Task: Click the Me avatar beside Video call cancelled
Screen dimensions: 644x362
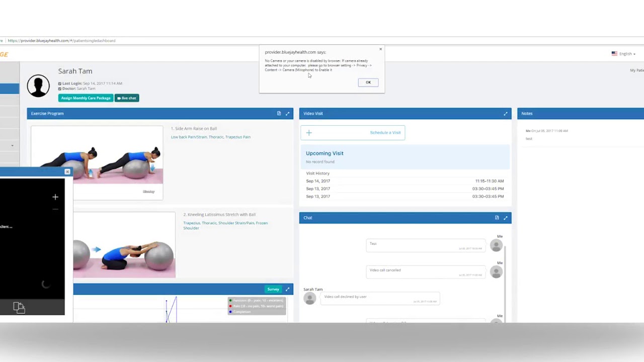Action: pos(496,272)
